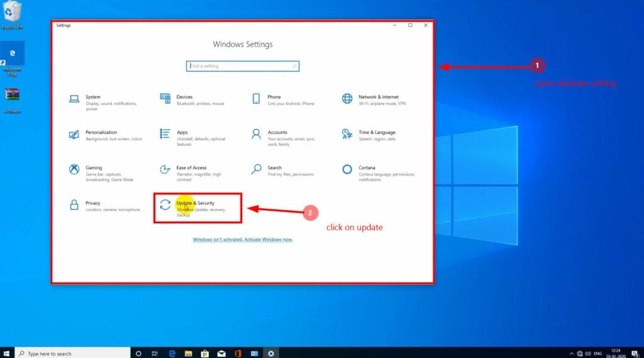Click magnifier icon in Find a setting box
The image size is (644, 358).
pos(294,66)
